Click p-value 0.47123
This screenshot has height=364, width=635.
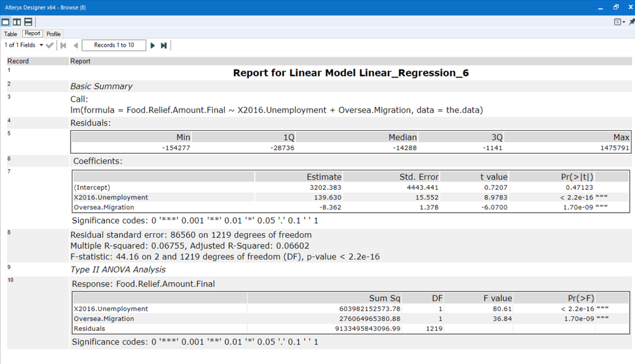(579, 187)
